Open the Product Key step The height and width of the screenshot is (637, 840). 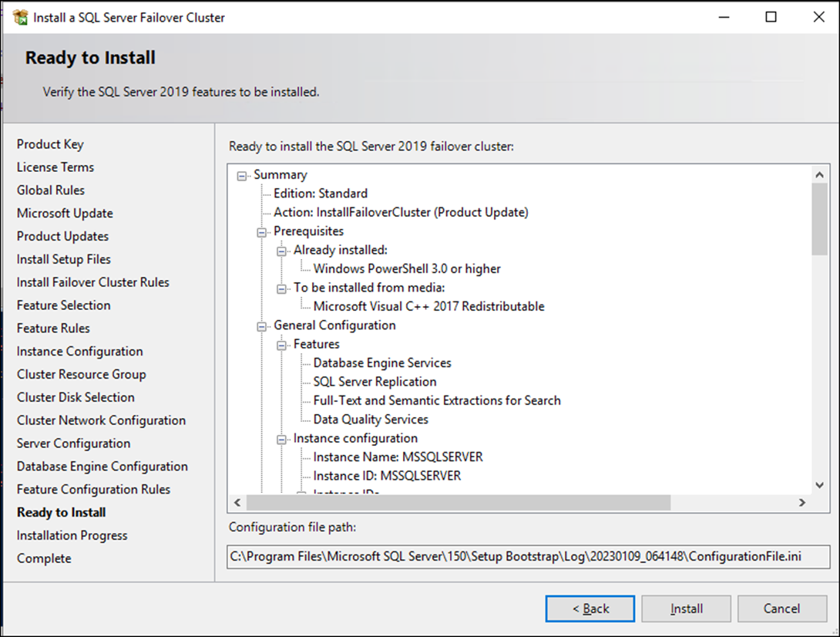coord(50,144)
